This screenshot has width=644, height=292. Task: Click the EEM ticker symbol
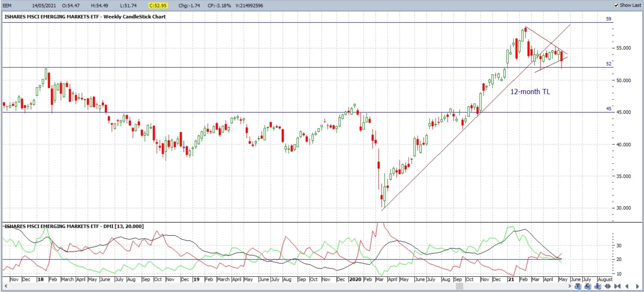pyautogui.click(x=7, y=5)
